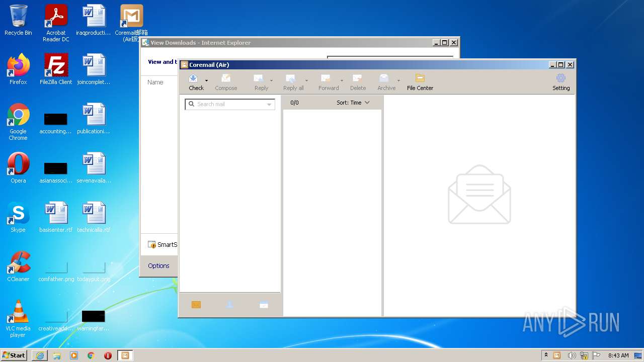Switch to the mail tab icon at bottom
Screen dimensions: 644x362
(196, 305)
